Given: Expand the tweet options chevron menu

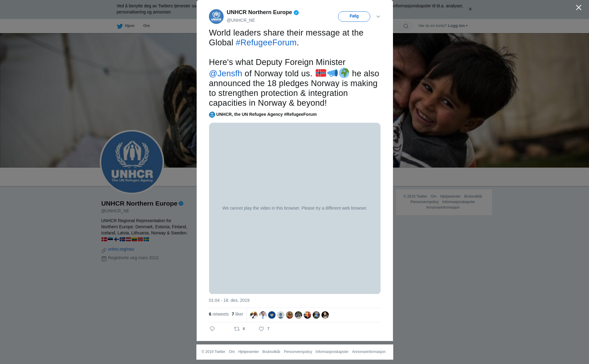Looking at the screenshot, I should [x=378, y=17].
